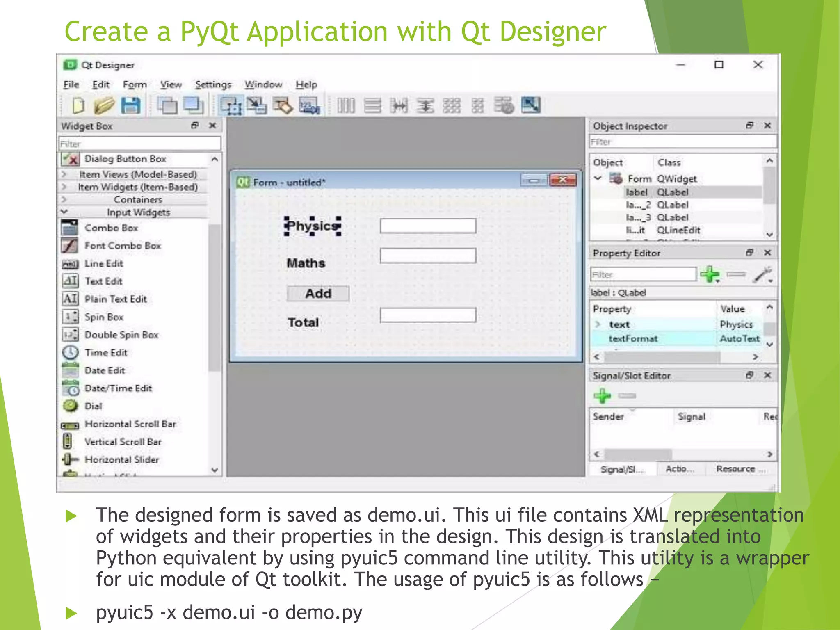Select Line Edit in Widget Box
This screenshot has width=840, height=630.
(103, 264)
